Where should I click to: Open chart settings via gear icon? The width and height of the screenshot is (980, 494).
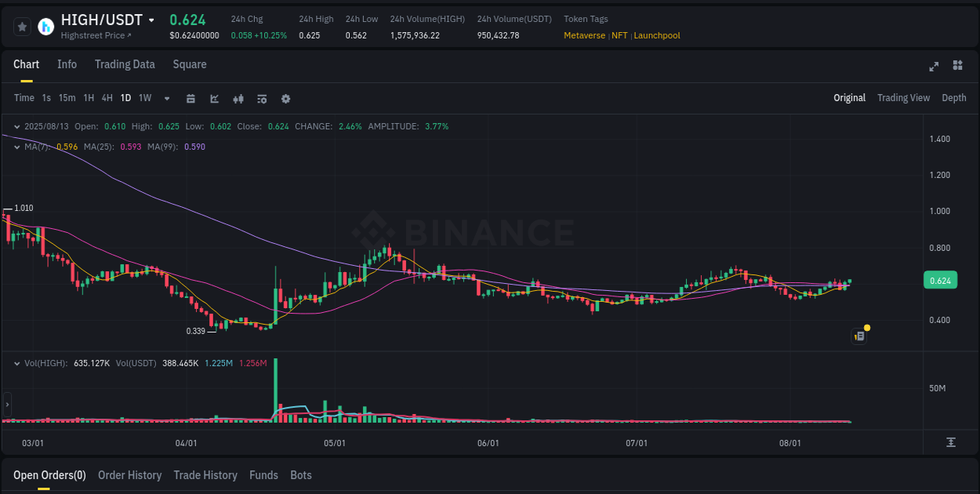point(285,99)
